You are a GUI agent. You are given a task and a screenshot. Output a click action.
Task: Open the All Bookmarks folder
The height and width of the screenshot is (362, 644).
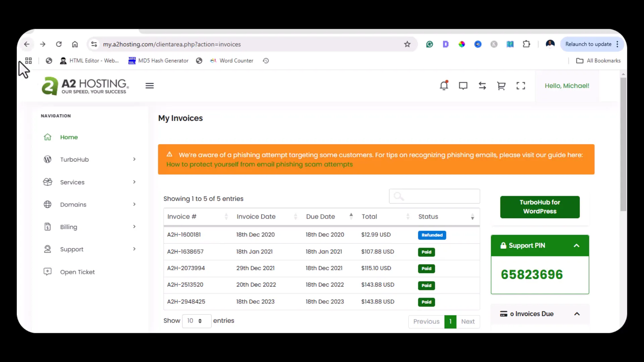click(598, 61)
